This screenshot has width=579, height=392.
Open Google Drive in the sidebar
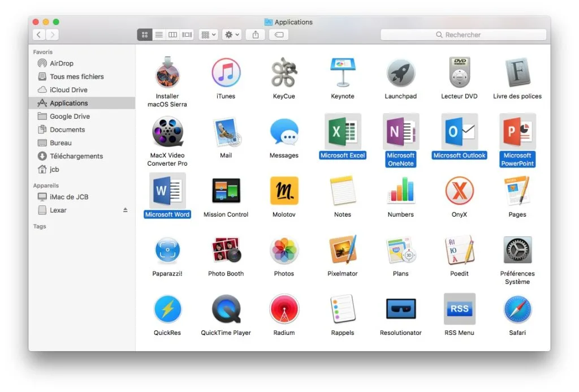click(x=81, y=117)
